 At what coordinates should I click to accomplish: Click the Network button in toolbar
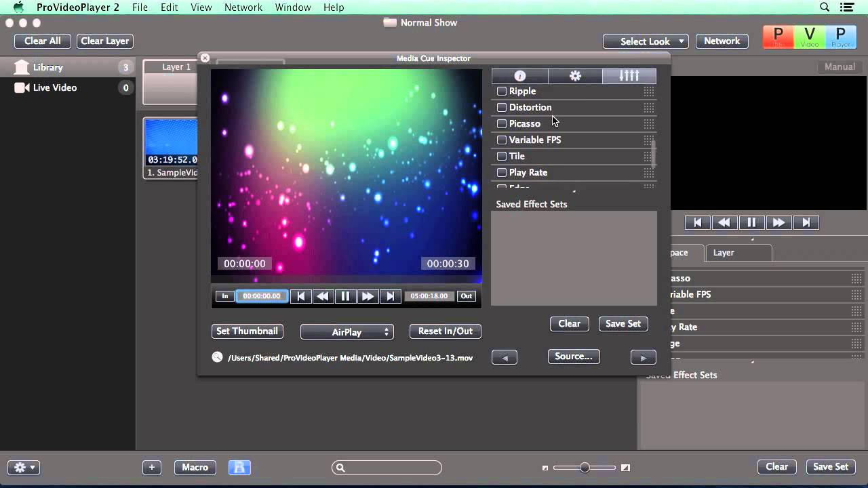[722, 41]
